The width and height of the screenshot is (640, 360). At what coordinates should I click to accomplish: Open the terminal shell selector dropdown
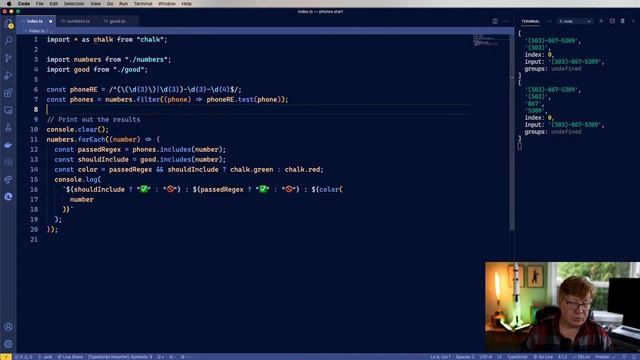pos(575,21)
